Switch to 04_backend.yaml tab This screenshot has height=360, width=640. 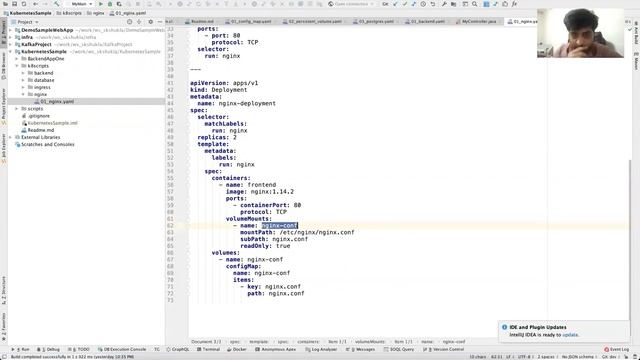tap(427, 21)
